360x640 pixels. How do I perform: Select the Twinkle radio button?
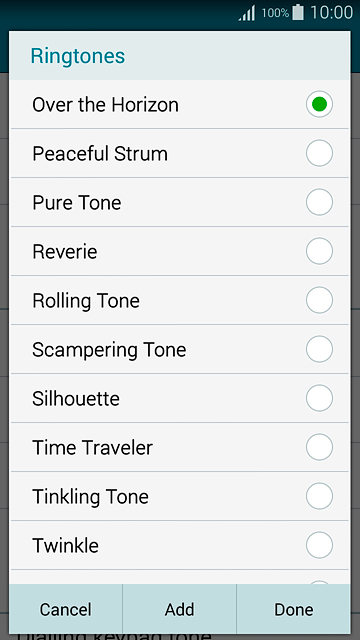point(319,545)
